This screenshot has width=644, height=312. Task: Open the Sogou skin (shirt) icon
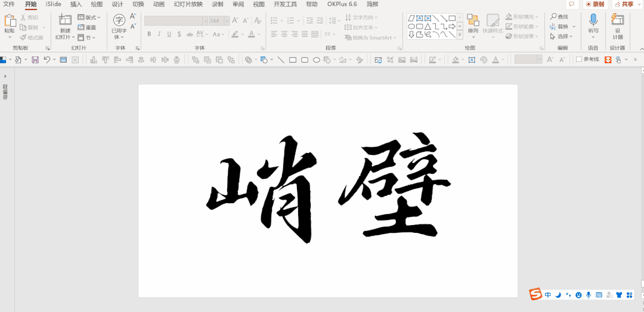620,295
